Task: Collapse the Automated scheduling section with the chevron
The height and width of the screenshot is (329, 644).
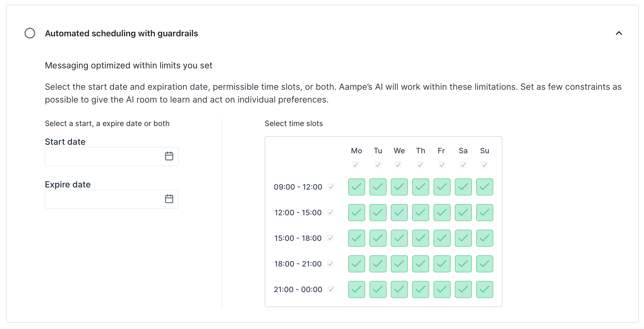Action: pyautogui.click(x=619, y=33)
